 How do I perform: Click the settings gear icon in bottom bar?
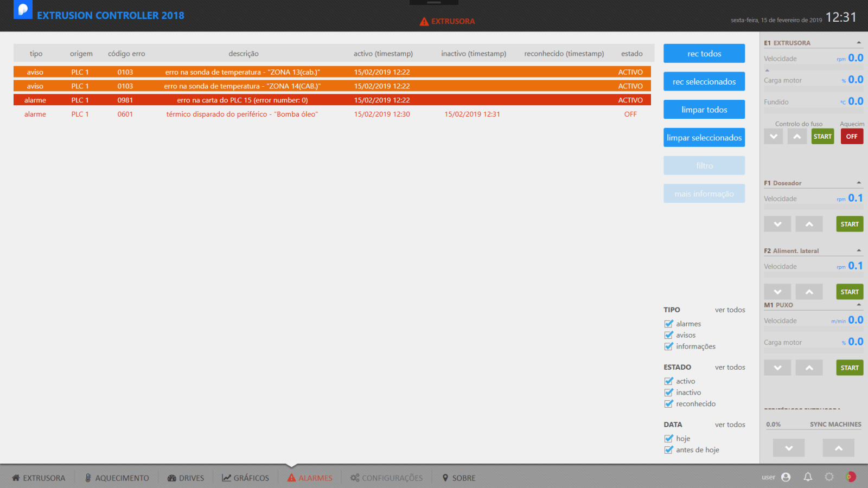(829, 477)
